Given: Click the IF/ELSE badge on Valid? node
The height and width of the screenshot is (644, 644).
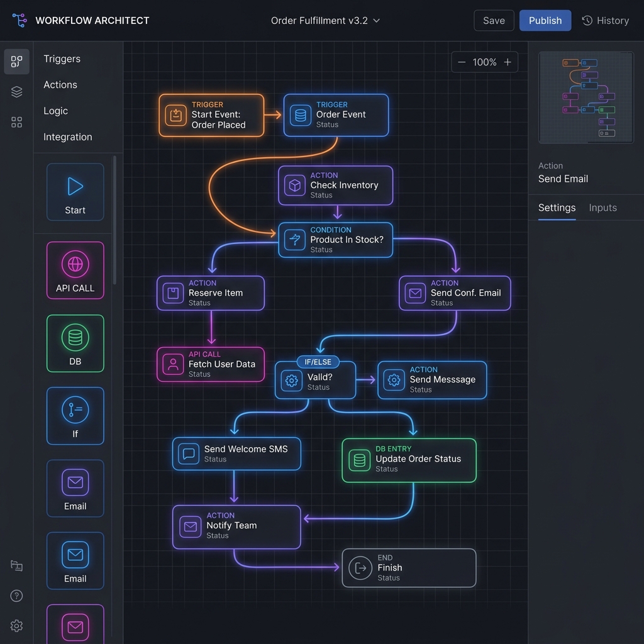Looking at the screenshot, I should (x=318, y=362).
